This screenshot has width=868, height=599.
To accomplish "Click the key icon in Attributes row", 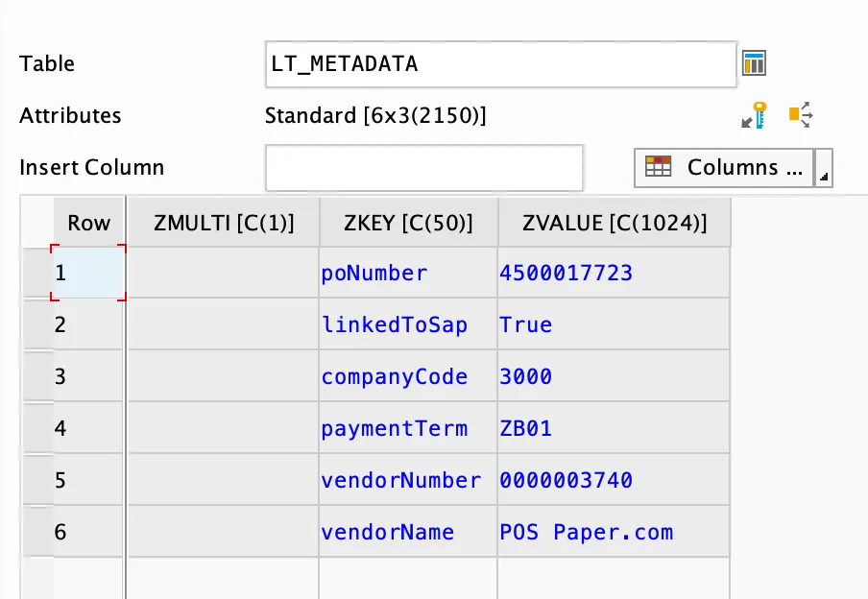I will (x=754, y=115).
